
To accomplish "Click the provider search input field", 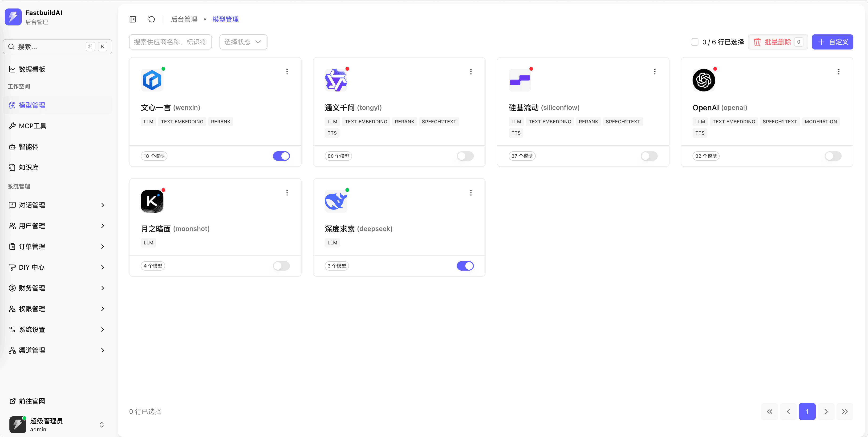I will point(170,42).
